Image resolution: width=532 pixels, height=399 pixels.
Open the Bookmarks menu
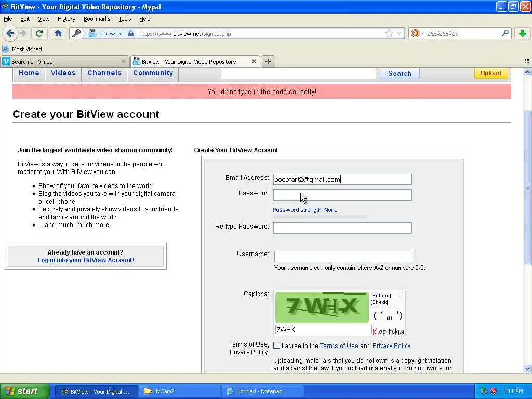coord(97,19)
